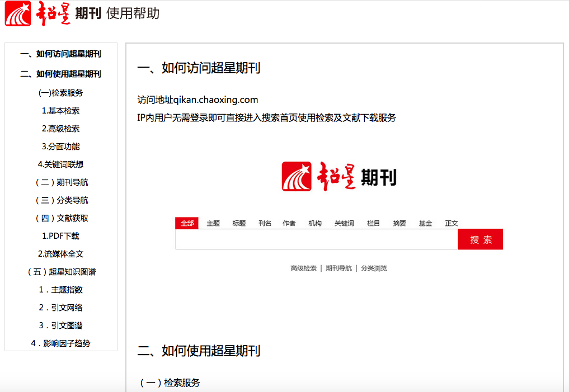Switch to the 正文 search tab
Screen dimensions: 569x392
pyautogui.click(x=452, y=223)
